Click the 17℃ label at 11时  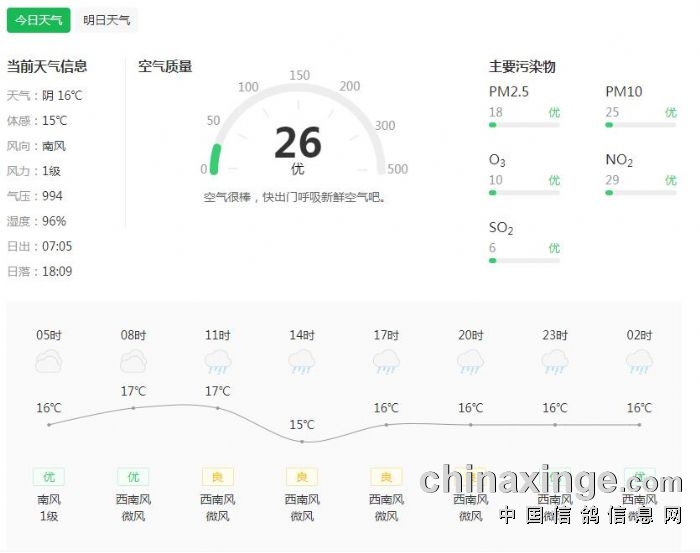[217, 391]
